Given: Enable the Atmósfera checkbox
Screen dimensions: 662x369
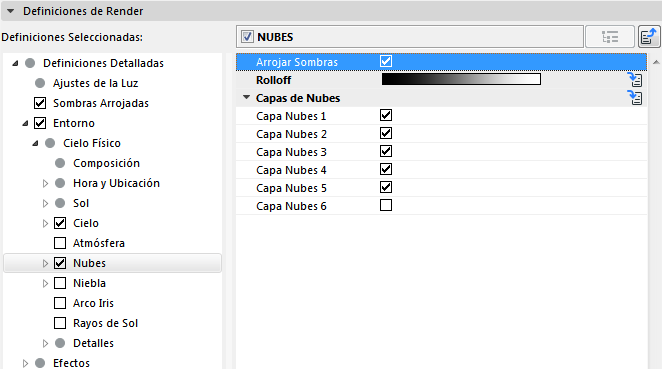Looking at the screenshot, I should point(60,243).
